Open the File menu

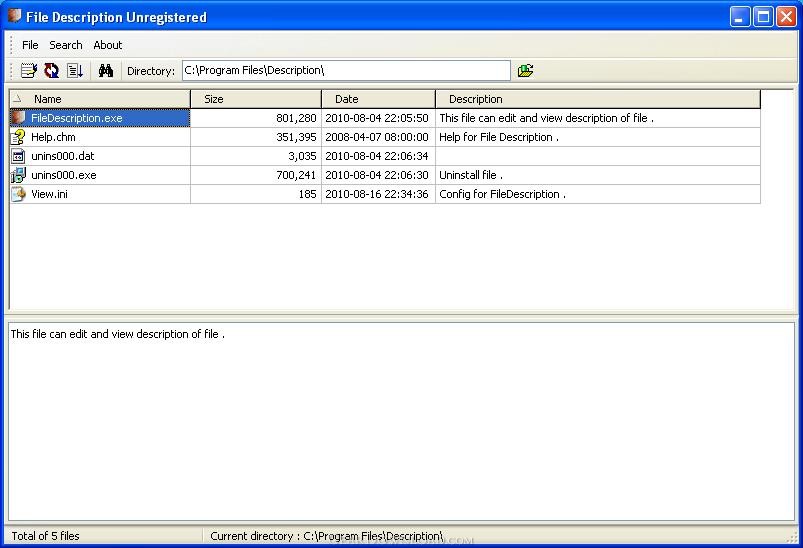[x=30, y=45]
